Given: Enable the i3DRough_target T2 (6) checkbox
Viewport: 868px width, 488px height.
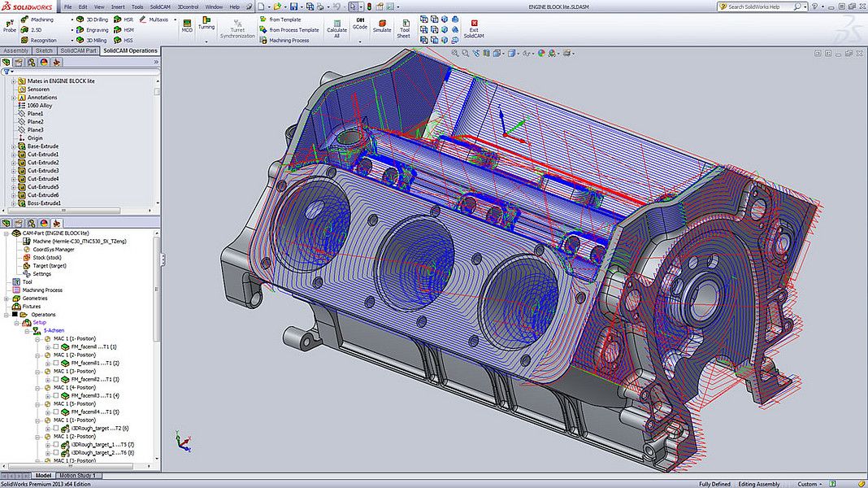Looking at the screenshot, I should [x=56, y=428].
